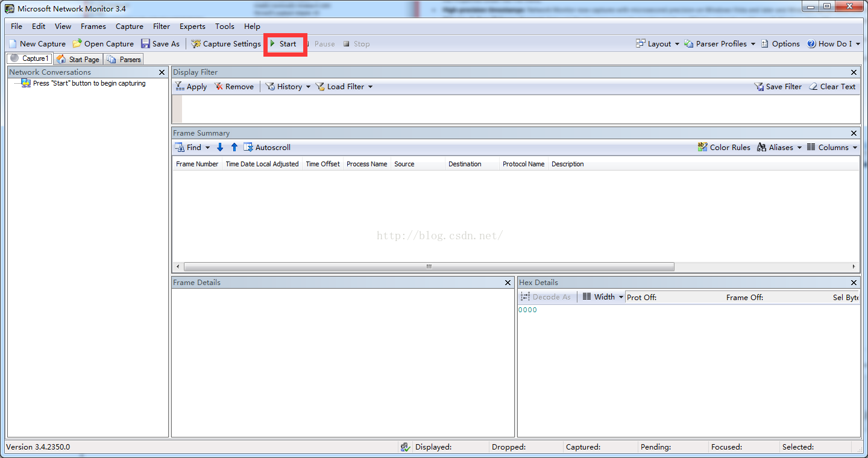Apply the display filter

[191, 87]
